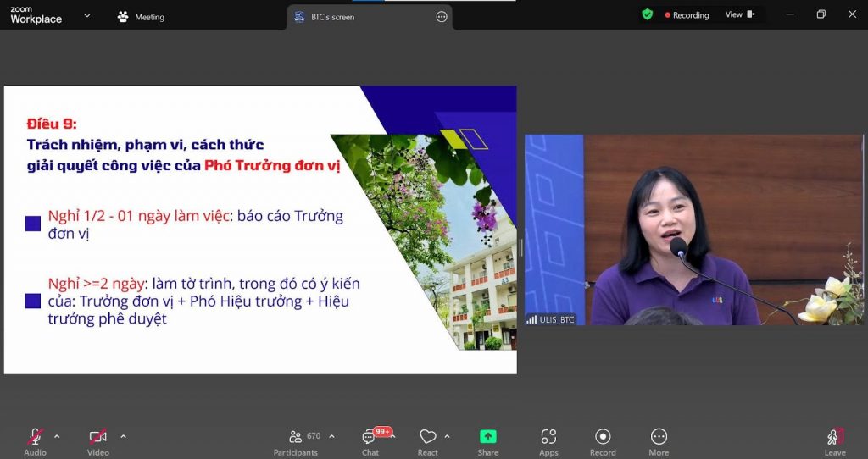Switch to the Meeting tab
Viewport: 868px width, 459px height.
[x=141, y=17]
